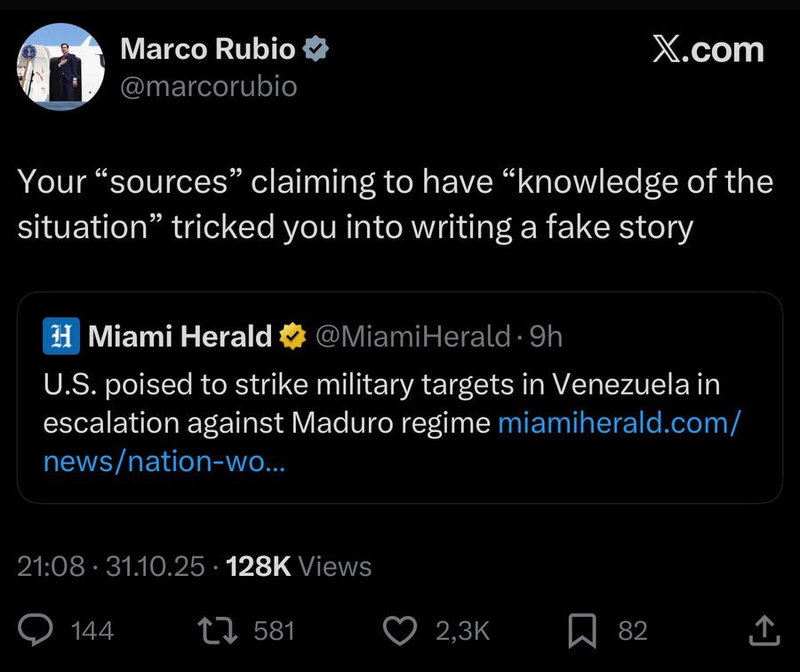Open the quoted tweet's 9h timestamp
800x672 pixels.
pyautogui.click(x=546, y=336)
